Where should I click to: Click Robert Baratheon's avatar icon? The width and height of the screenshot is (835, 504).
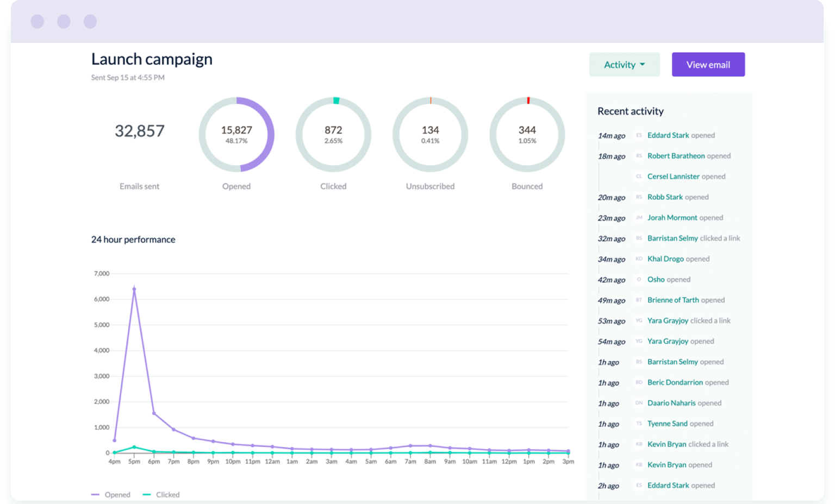pos(639,156)
